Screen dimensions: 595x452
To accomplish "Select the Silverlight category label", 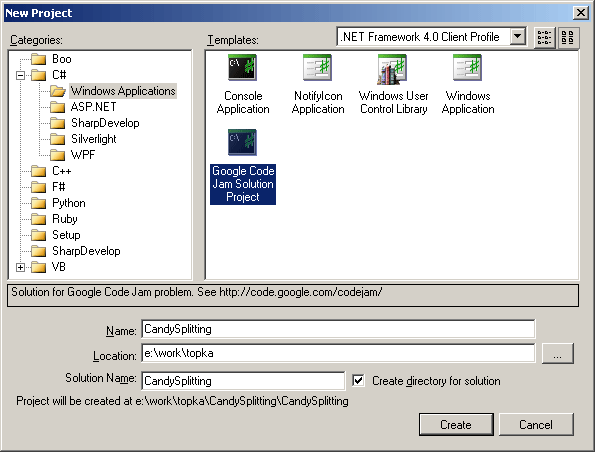I will click(94, 139).
